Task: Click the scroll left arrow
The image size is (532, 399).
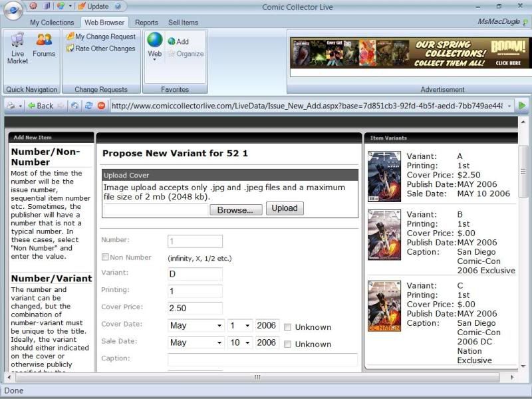Action: click(9, 377)
